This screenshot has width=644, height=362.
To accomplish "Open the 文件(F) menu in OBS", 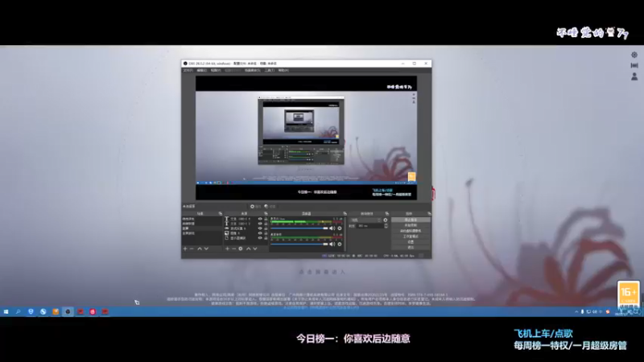I will pyautogui.click(x=188, y=71).
